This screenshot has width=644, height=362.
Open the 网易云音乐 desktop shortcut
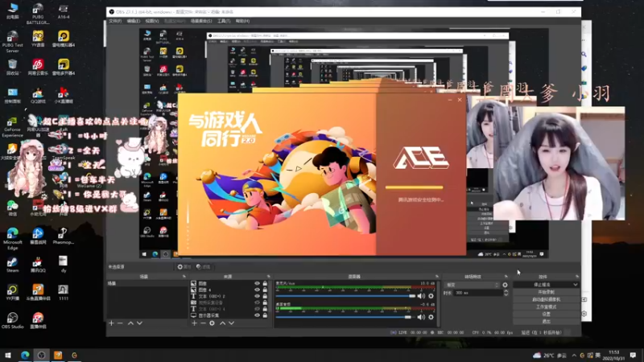tap(38, 68)
